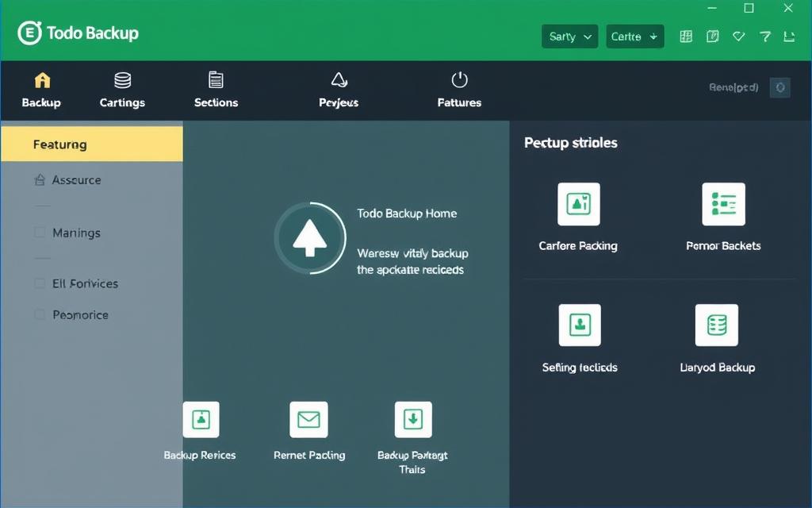Open the Sefiing fecliclds icon
This screenshot has width=812, height=508.
[x=580, y=325]
